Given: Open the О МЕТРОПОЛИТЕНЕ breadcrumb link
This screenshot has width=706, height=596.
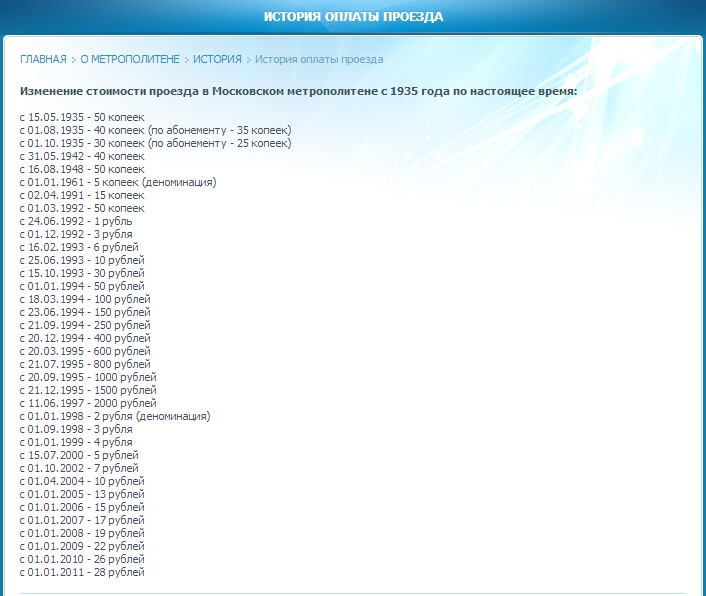Looking at the screenshot, I should [130, 59].
